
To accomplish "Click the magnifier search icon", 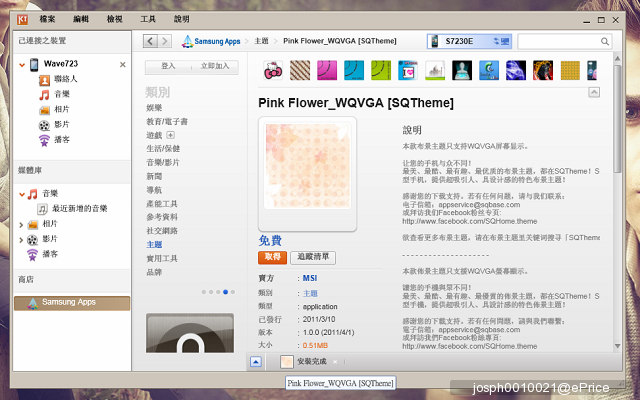I will [x=605, y=41].
